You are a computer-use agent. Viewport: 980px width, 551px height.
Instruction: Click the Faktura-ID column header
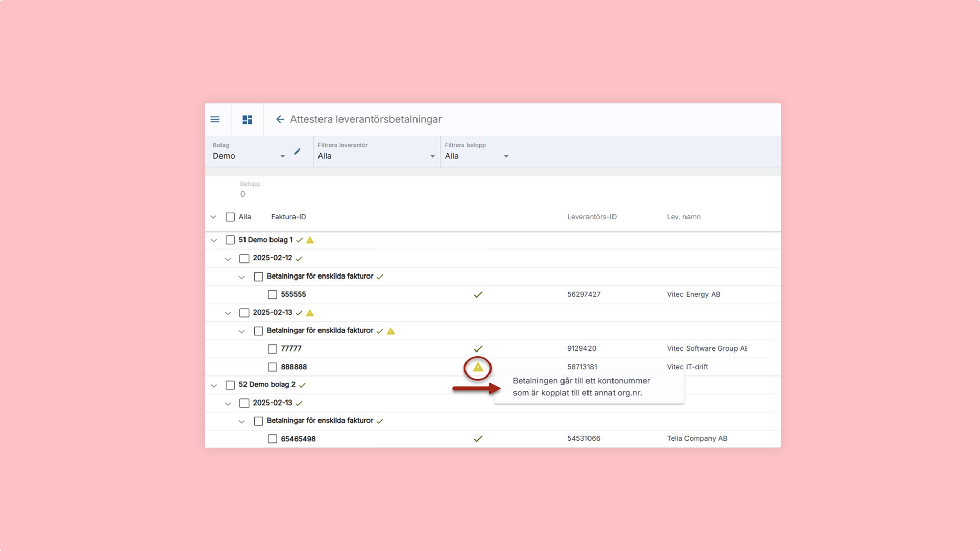point(288,217)
